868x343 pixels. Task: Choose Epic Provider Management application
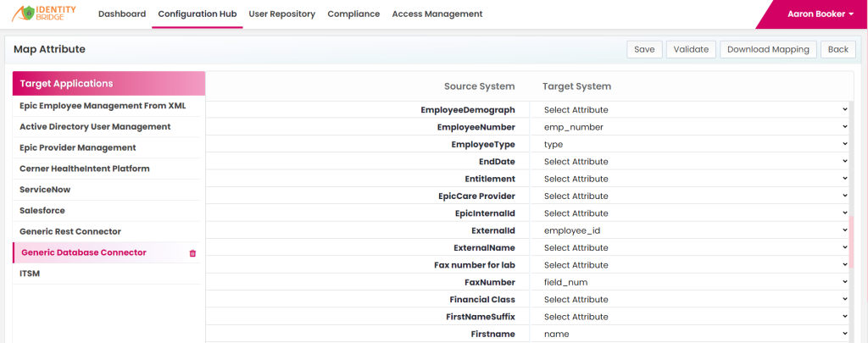[x=108, y=147]
